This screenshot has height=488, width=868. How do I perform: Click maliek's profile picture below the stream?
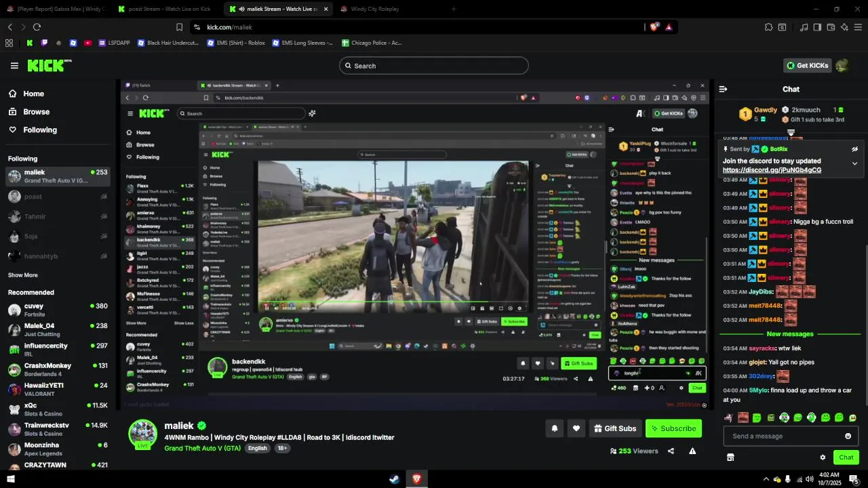coord(143,434)
